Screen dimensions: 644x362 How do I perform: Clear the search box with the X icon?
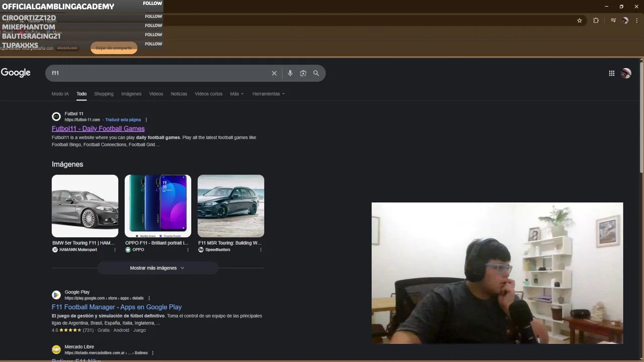coord(274,73)
